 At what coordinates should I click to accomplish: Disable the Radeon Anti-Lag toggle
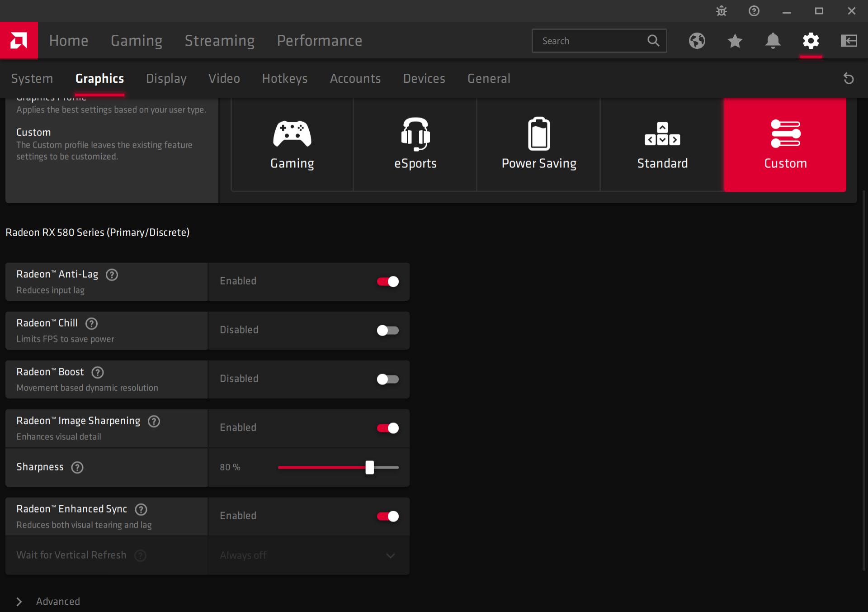pos(388,281)
